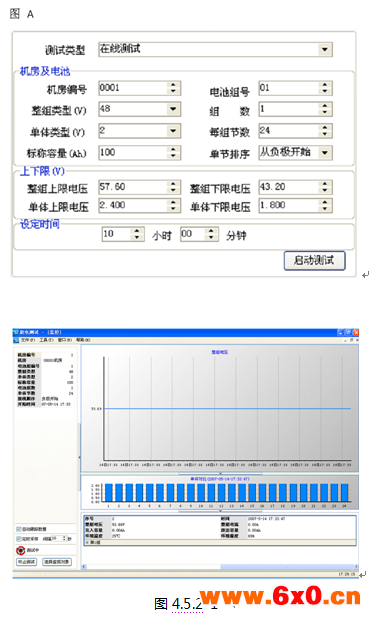The width and height of the screenshot is (373, 619).
Task: Increase 整组上限电压 with its up arrow
Action: tap(173, 184)
